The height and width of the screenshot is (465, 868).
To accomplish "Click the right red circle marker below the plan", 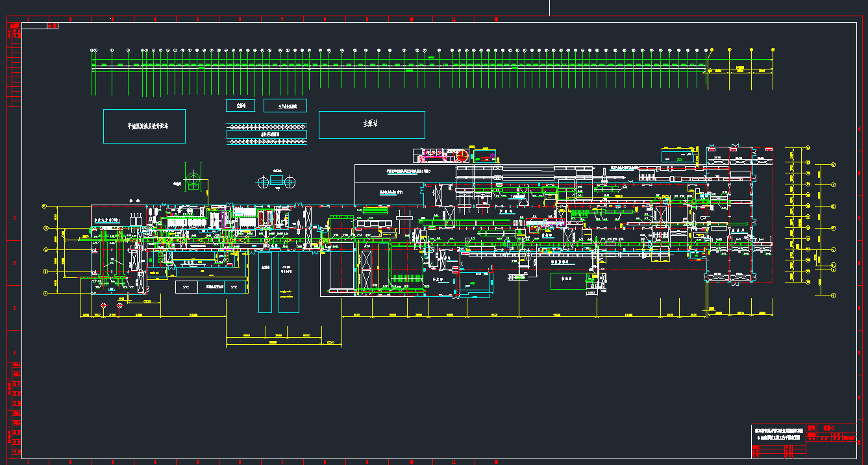I will tap(119, 306).
